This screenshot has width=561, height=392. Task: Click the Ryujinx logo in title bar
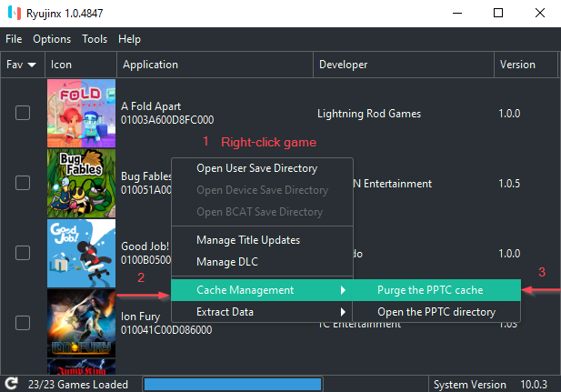tap(15, 13)
